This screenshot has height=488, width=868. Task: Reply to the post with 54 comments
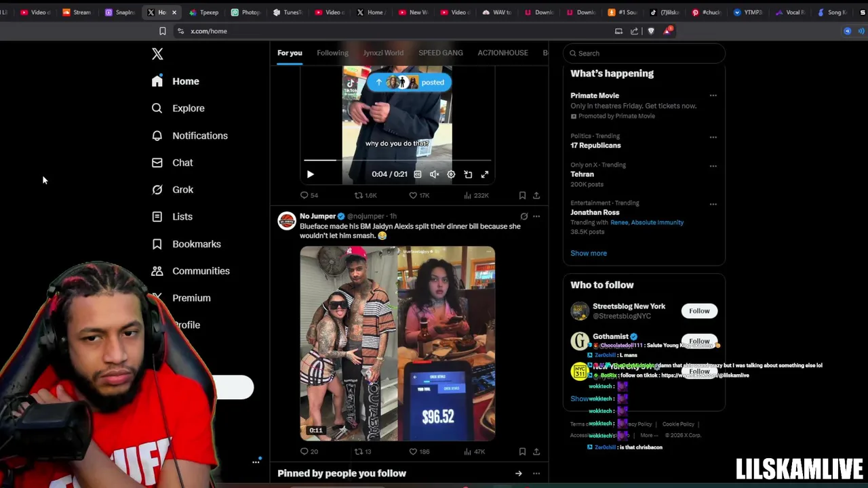[x=309, y=195]
